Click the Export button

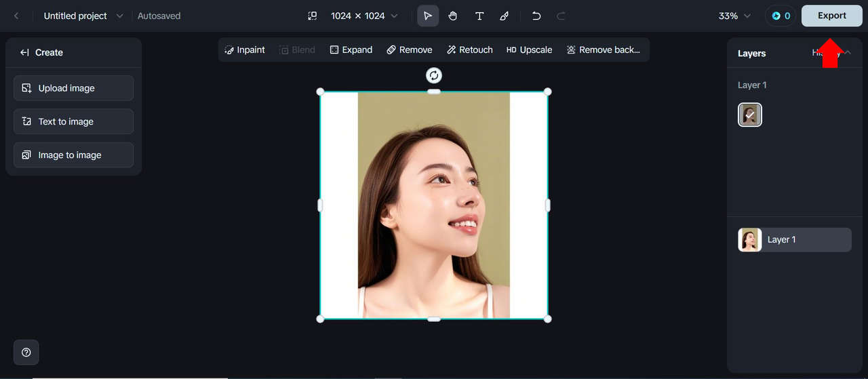[831, 16]
